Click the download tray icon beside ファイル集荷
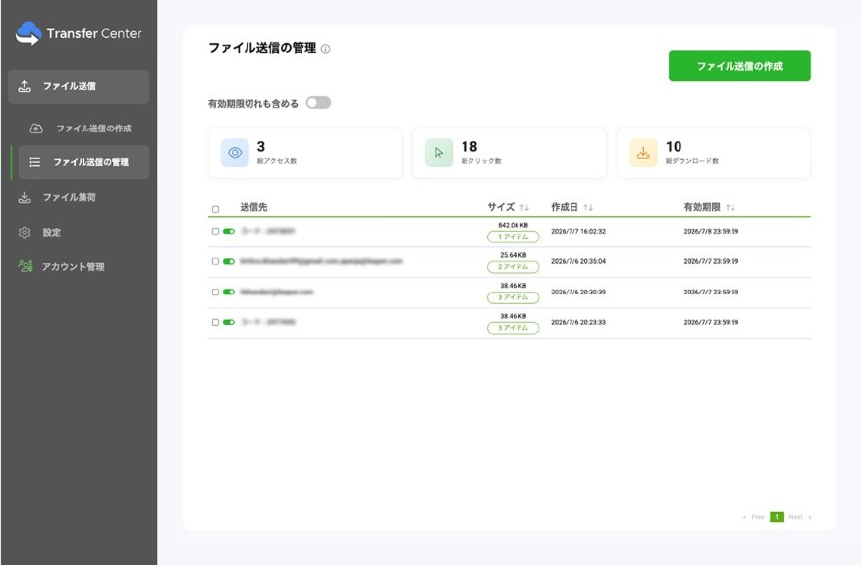The image size is (861, 565). pos(25,197)
